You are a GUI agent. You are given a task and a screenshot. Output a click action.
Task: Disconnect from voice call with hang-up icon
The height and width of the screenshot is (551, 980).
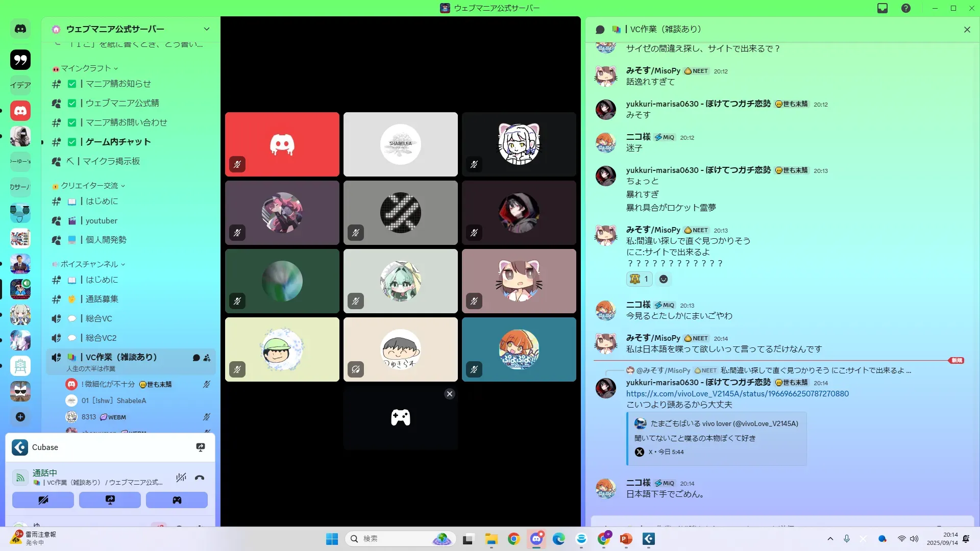tap(200, 478)
